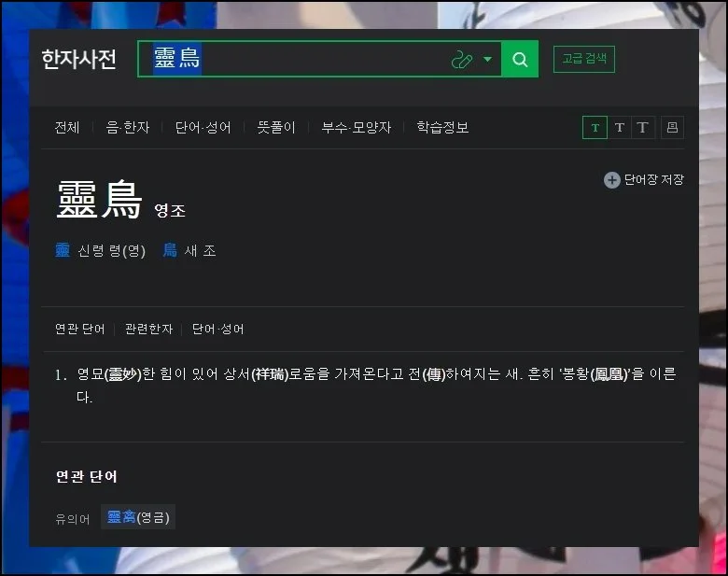Switch to the 뜻풀이 tab

(x=276, y=127)
